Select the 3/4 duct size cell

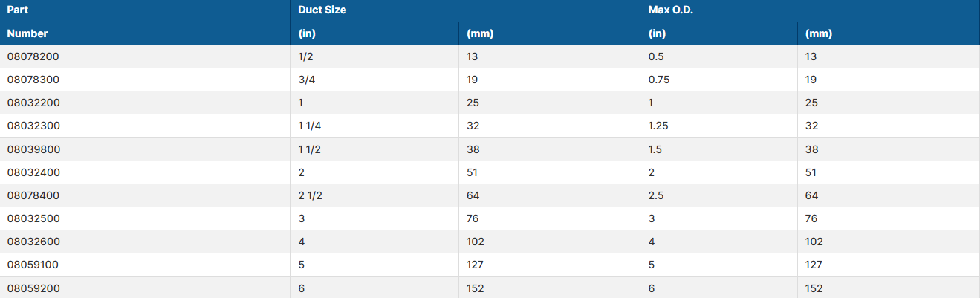point(307,80)
